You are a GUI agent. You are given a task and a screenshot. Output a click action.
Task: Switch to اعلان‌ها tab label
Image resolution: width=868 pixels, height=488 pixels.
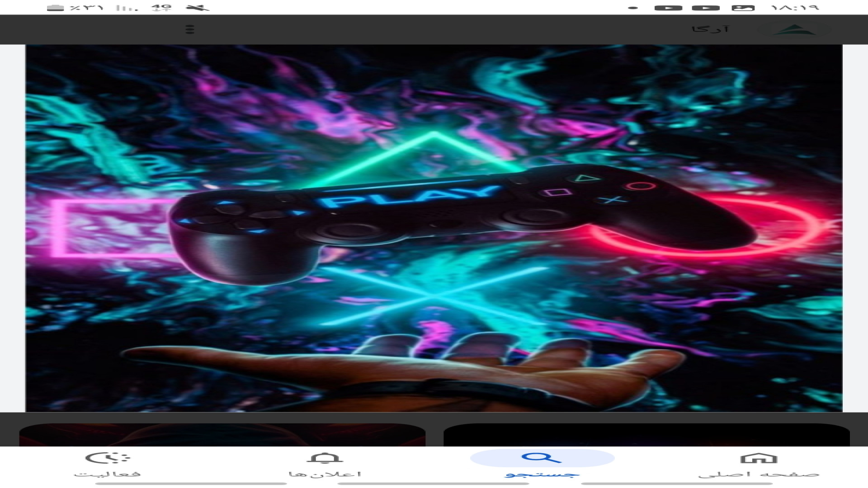325,474
